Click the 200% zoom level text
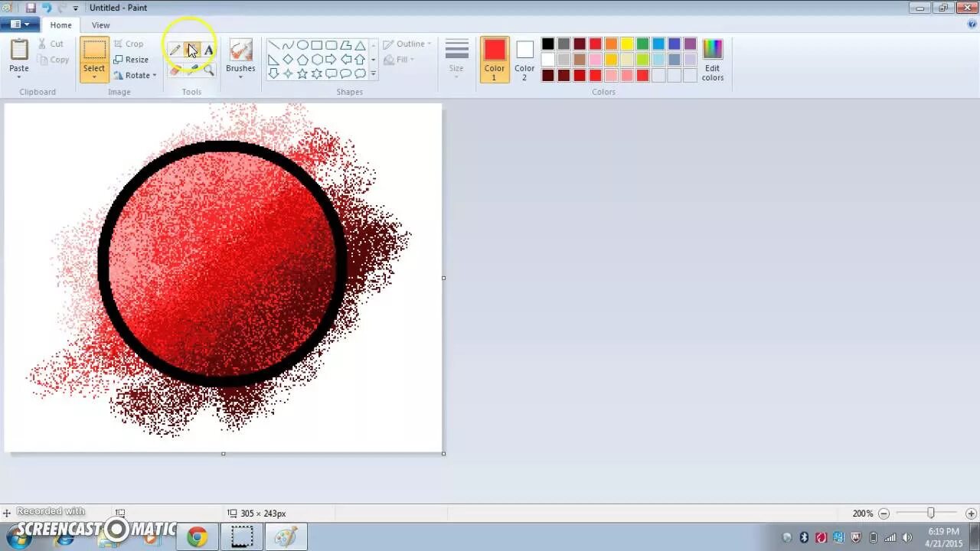The height and width of the screenshot is (551, 980). [863, 514]
